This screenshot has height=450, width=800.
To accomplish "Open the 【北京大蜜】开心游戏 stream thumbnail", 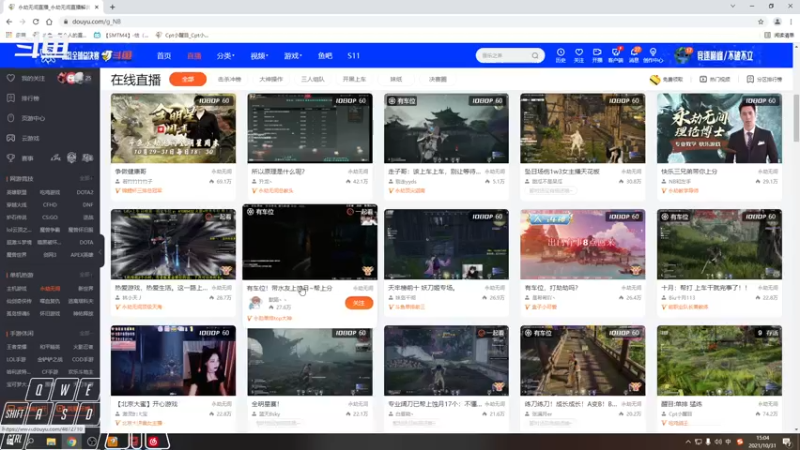I will 173,361.
